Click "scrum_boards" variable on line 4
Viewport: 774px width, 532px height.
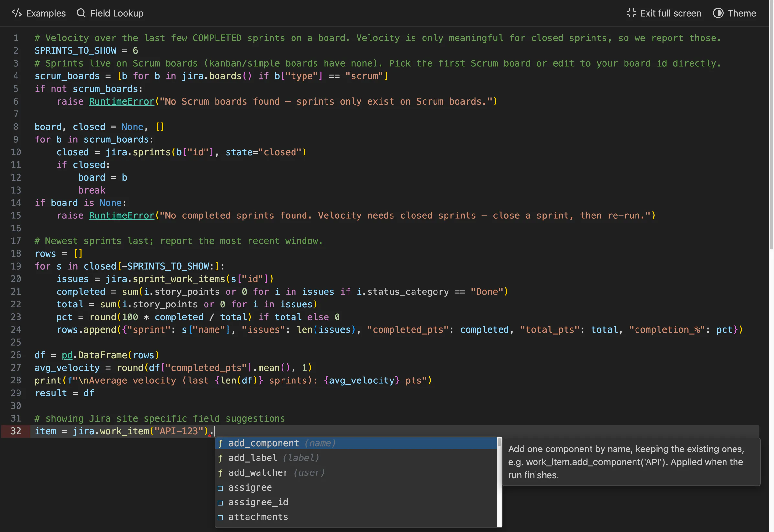(67, 76)
